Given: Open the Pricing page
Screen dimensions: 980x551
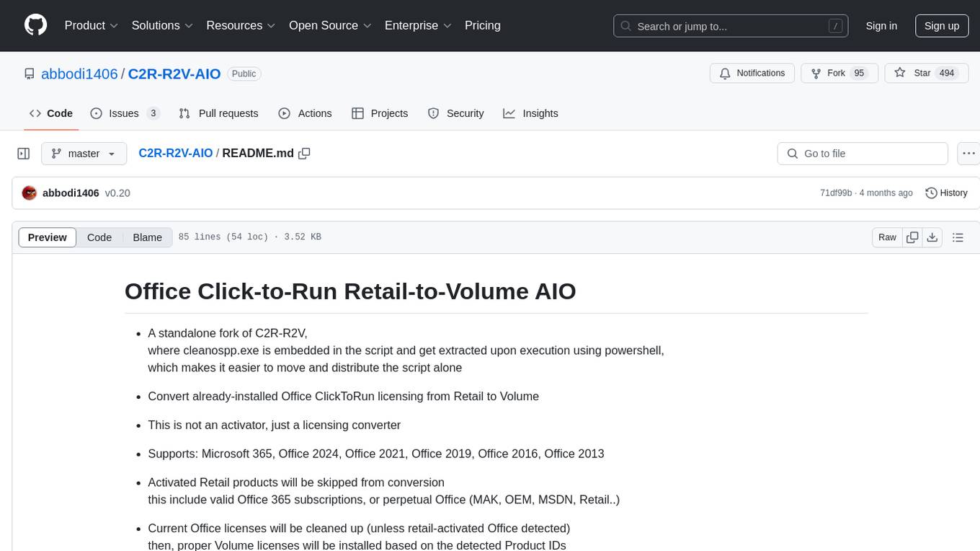Looking at the screenshot, I should pyautogui.click(x=483, y=25).
